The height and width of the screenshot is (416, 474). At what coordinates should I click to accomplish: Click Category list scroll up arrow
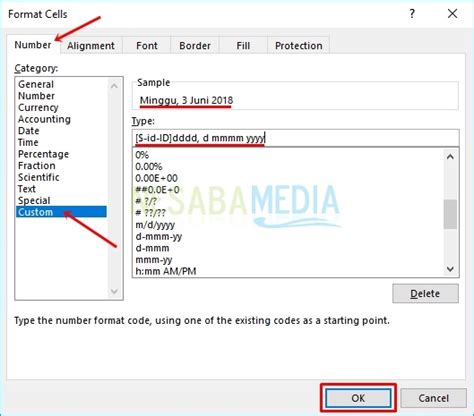pos(114,86)
